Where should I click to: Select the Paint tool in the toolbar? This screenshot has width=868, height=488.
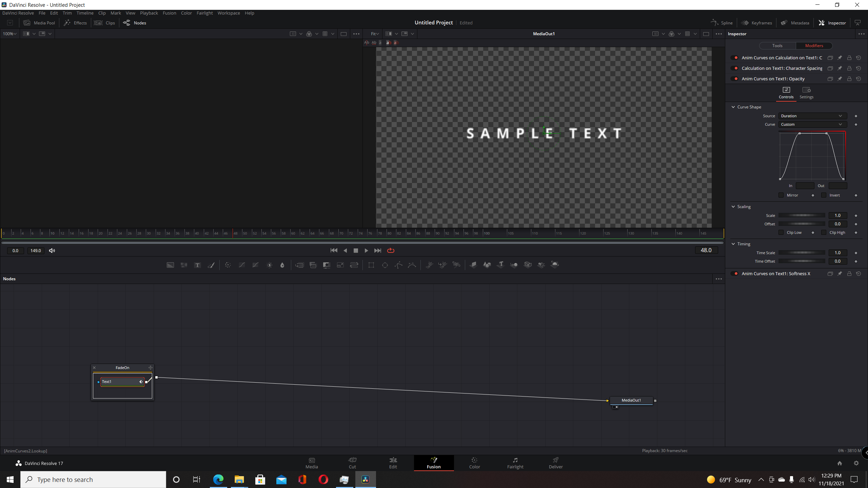(211, 265)
